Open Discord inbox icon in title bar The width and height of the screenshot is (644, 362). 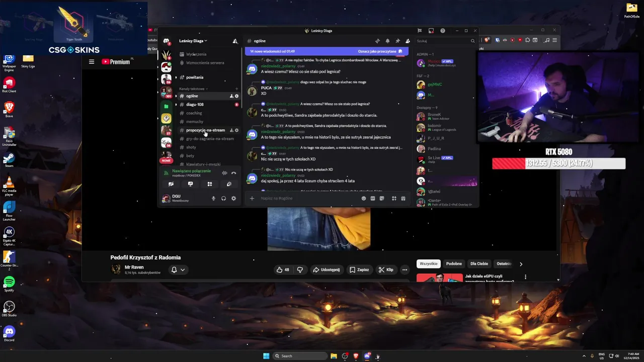431,31
